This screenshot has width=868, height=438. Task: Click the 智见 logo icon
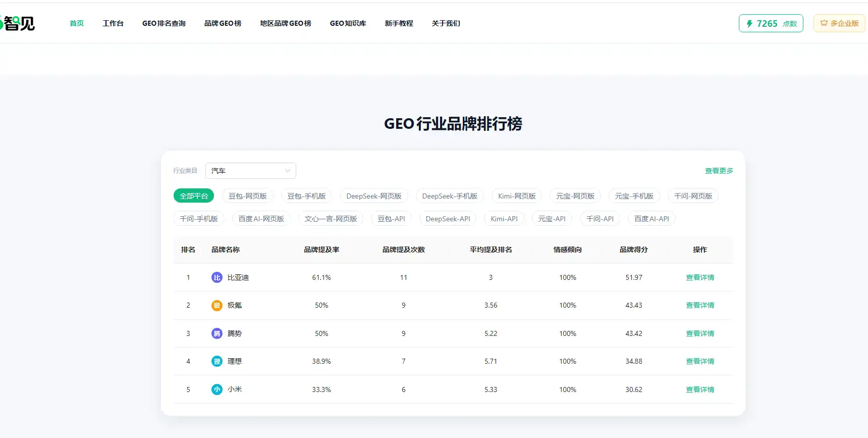[x=17, y=23]
